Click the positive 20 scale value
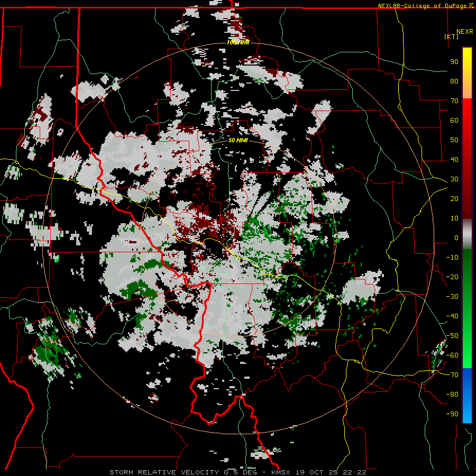Image resolution: width=476 pixels, height=476 pixels. pyautogui.click(x=454, y=198)
